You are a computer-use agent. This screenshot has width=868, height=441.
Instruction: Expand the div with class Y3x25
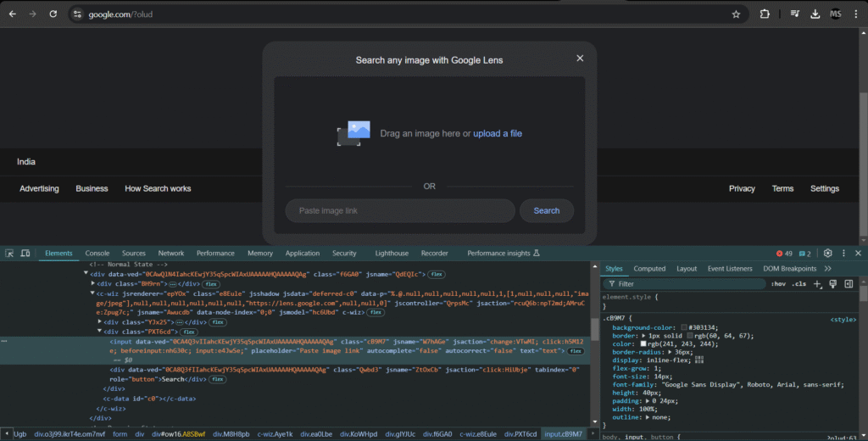[100, 322]
